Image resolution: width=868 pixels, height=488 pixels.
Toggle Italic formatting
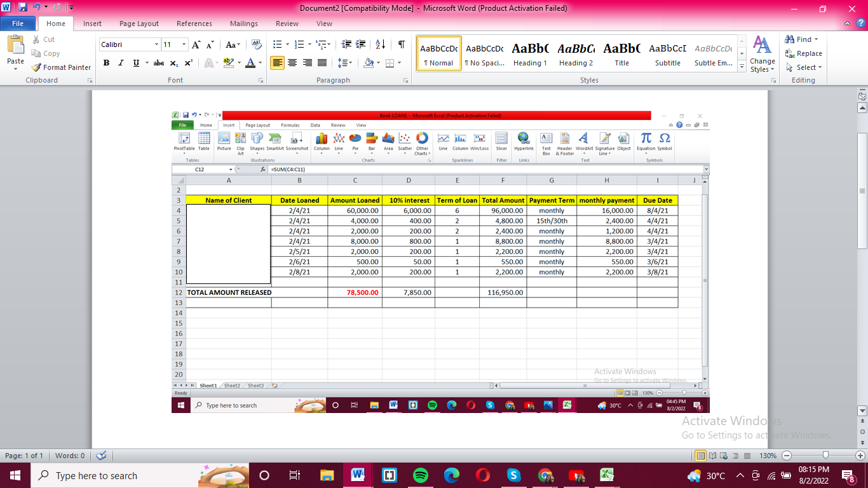click(x=121, y=63)
